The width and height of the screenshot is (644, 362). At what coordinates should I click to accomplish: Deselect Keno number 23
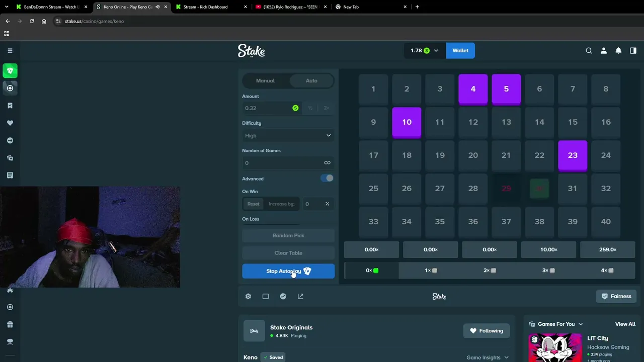[573, 155]
